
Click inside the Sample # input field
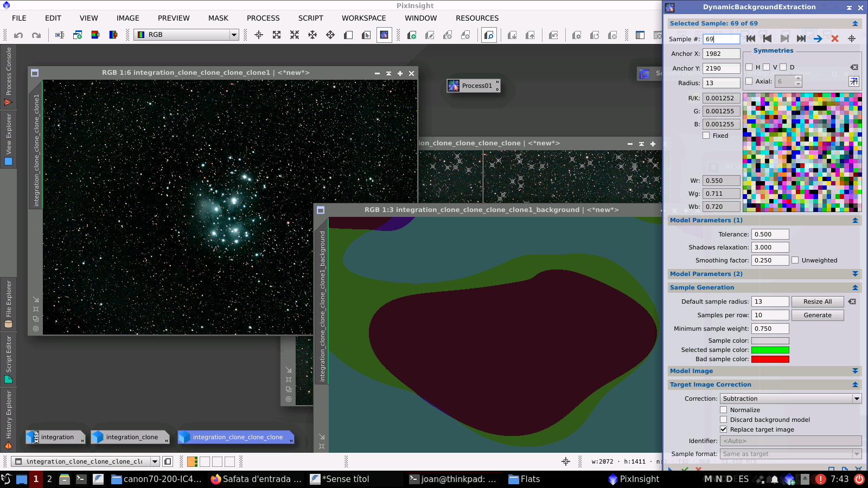pyautogui.click(x=722, y=38)
